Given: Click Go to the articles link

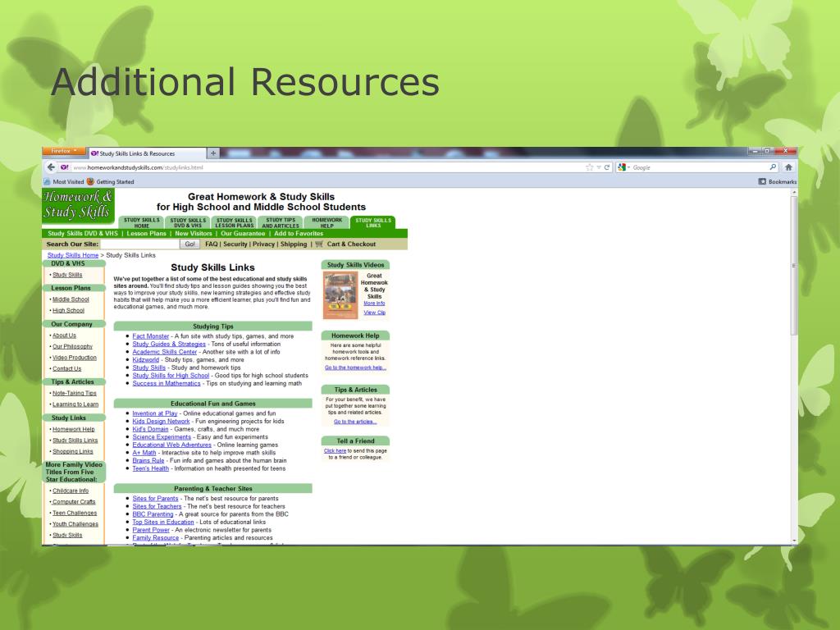Looking at the screenshot, I should [x=355, y=422].
